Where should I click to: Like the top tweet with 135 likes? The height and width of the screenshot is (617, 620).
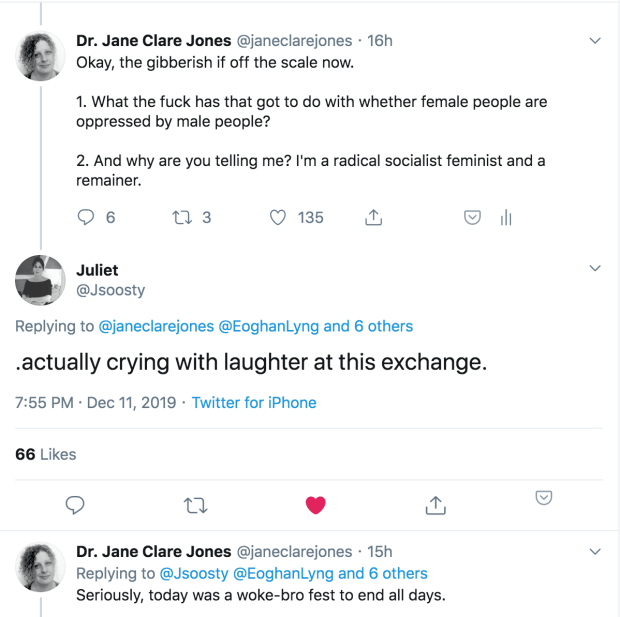(279, 217)
